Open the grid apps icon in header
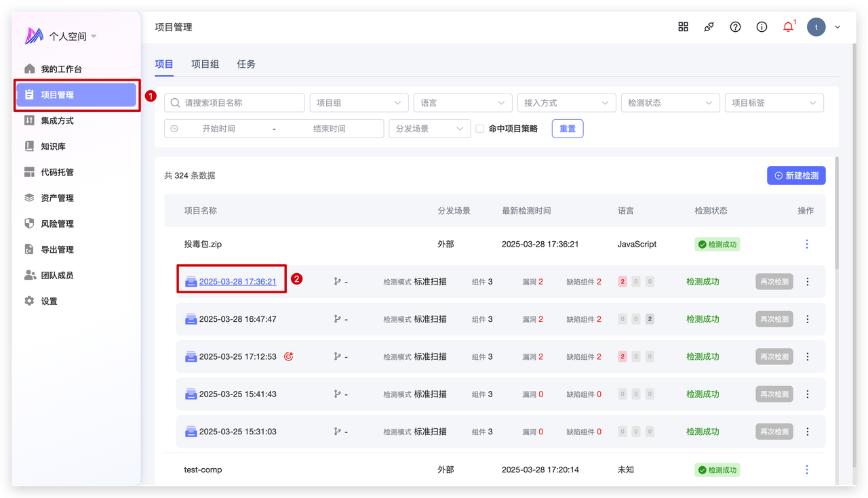868x498 pixels. coord(683,27)
